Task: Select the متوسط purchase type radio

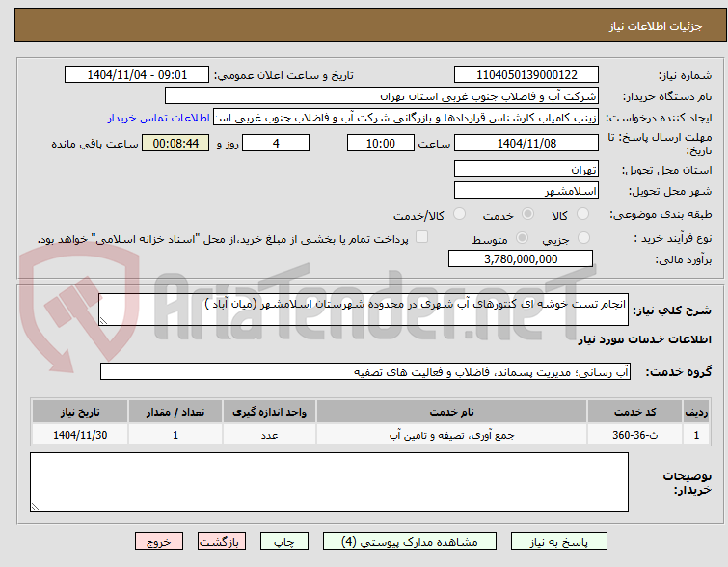Action: tap(522, 238)
